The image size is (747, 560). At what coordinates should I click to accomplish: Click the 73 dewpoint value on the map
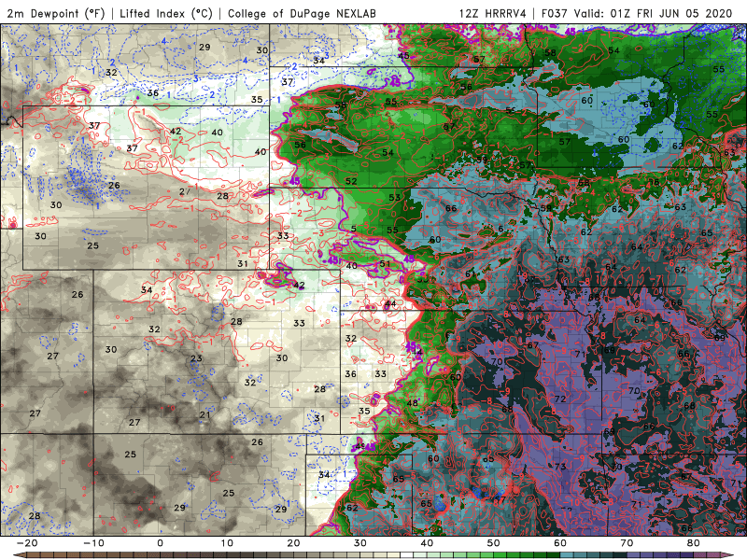pyautogui.click(x=560, y=466)
